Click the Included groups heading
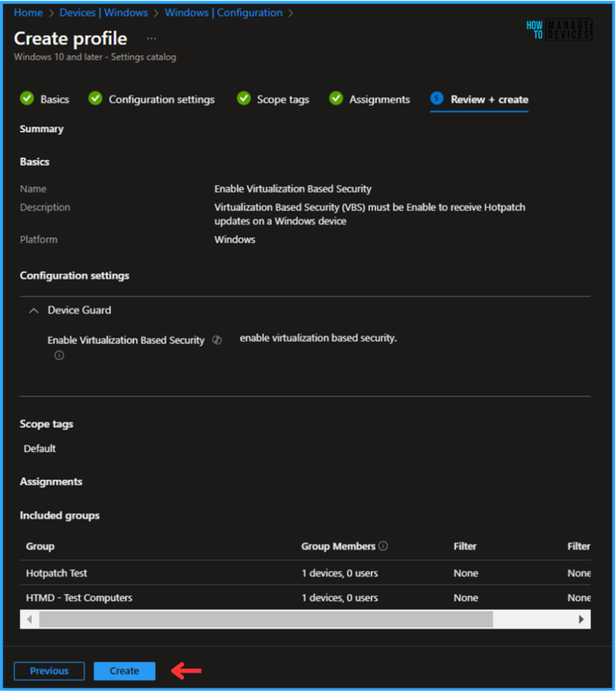 point(59,515)
